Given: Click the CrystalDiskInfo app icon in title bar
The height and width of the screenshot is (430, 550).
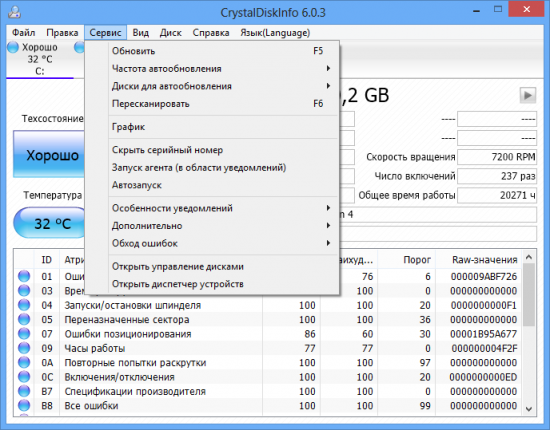Looking at the screenshot, I should point(14,12).
